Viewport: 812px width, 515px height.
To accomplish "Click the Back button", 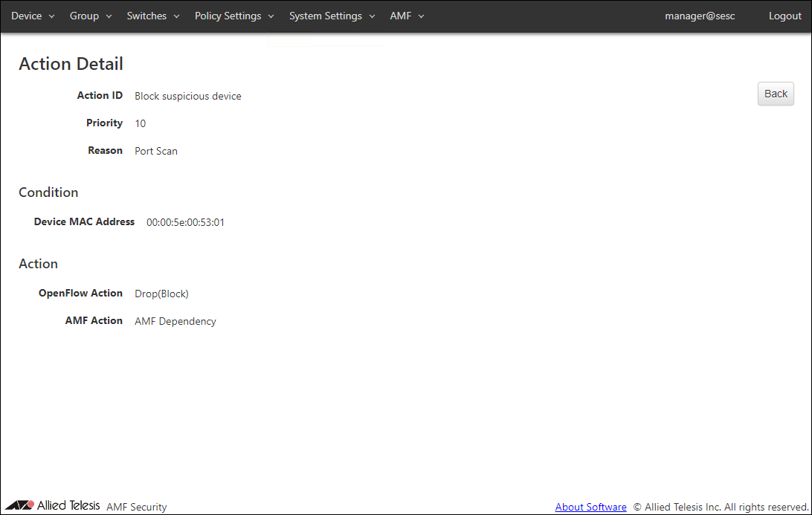I will pos(776,94).
